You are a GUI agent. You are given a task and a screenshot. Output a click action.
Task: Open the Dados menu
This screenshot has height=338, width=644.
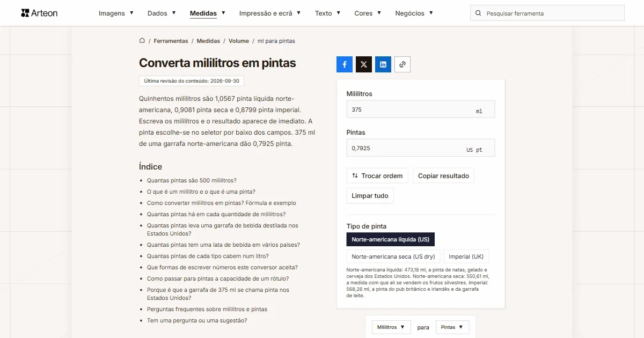tap(162, 13)
